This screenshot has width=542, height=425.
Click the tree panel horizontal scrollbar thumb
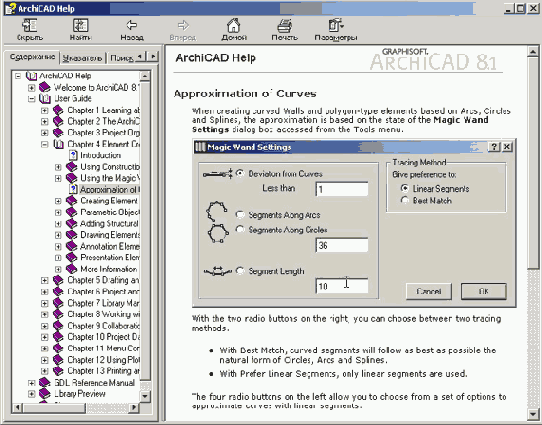pos(54,408)
